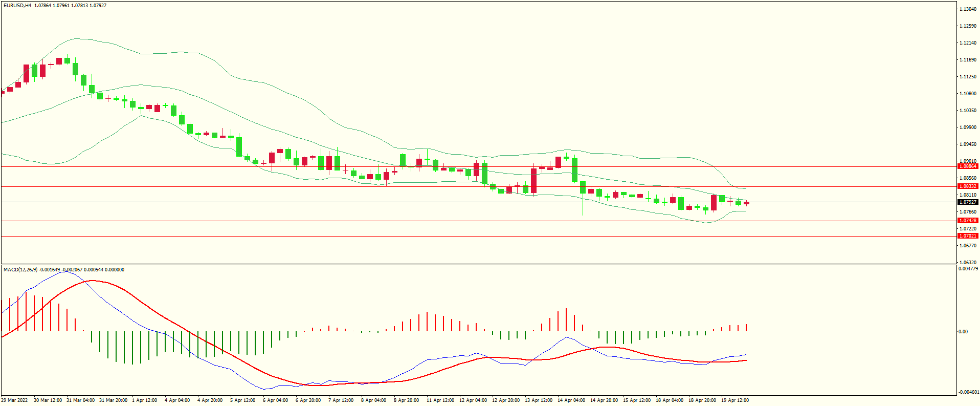Click the 1.06770 price axis label

pos(968,246)
